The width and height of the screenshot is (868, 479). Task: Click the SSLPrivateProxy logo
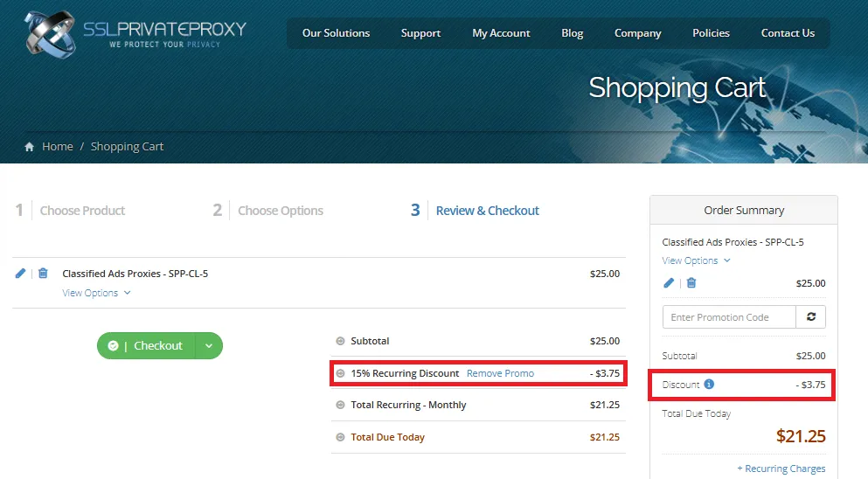pyautogui.click(x=135, y=34)
